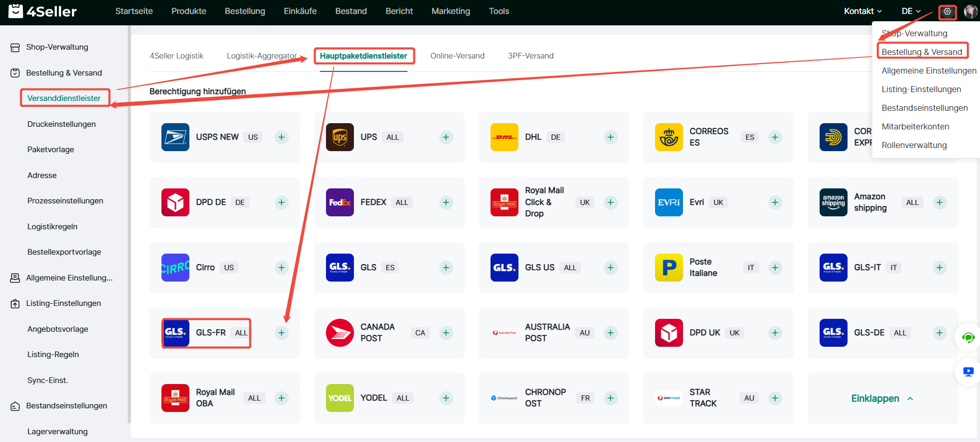Open Einkäufe in top navigation
The width and height of the screenshot is (980, 442).
click(300, 11)
